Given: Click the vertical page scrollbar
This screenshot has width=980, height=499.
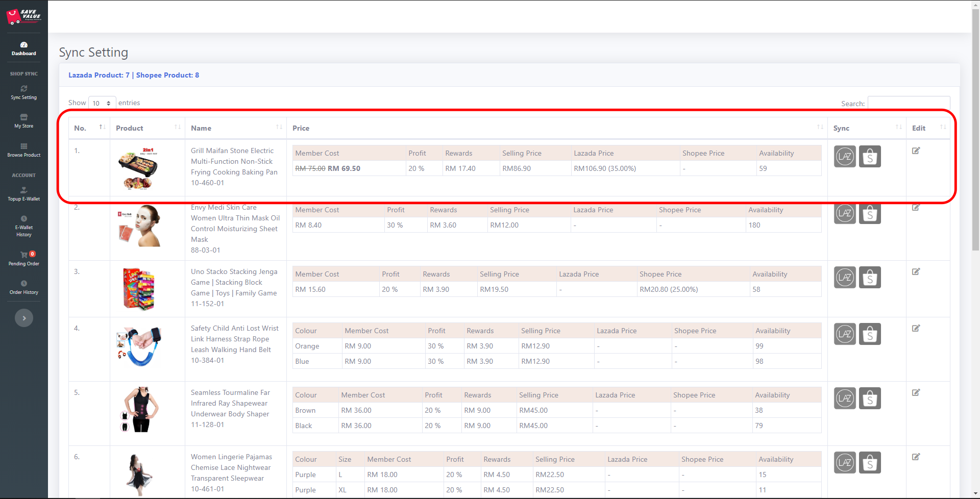Looking at the screenshot, I should (x=975, y=128).
